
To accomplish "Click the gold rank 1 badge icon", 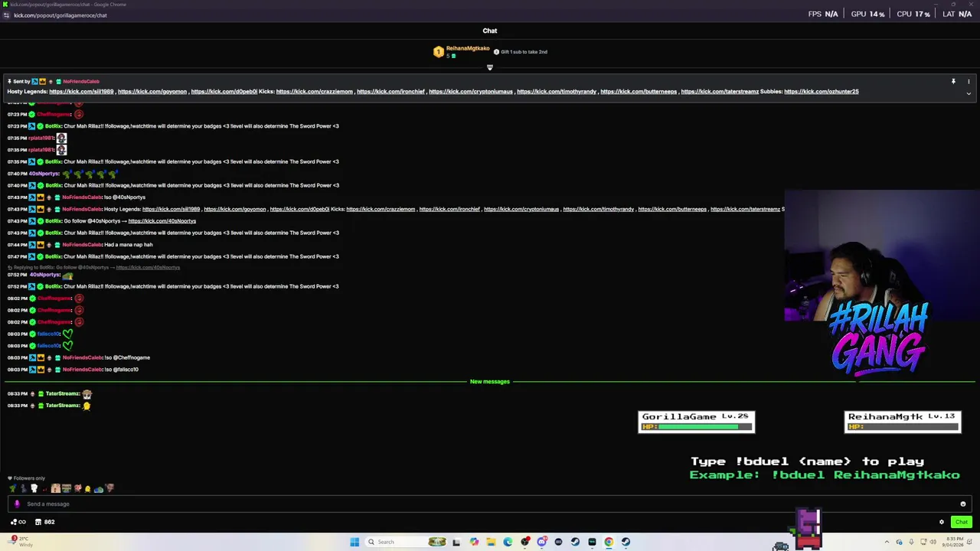I will click(438, 52).
